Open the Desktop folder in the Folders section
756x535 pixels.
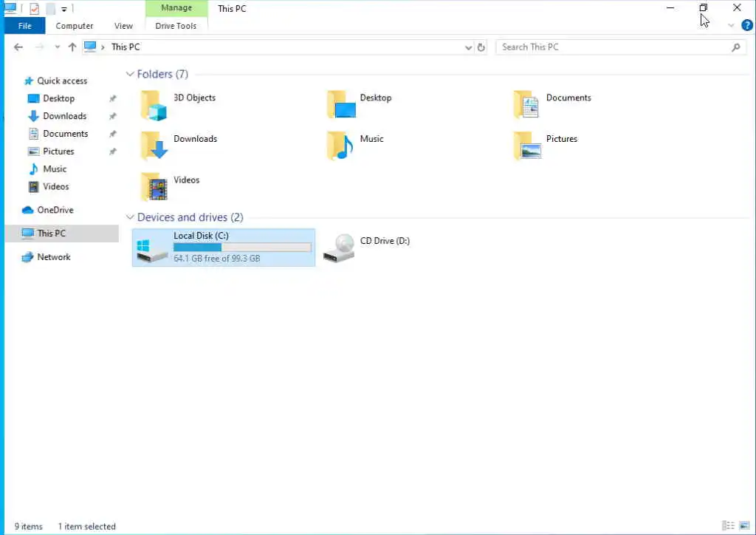point(341,105)
